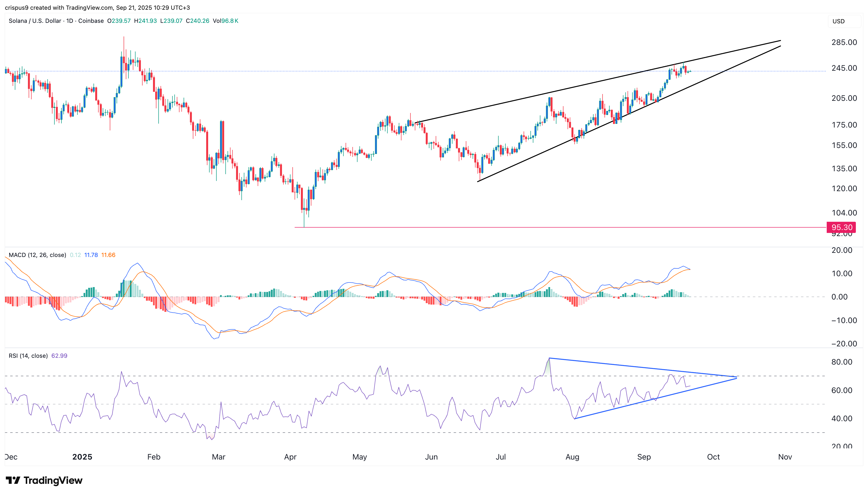Click the close price C240.26 readout
868x495 pixels.
coord(197,21)
